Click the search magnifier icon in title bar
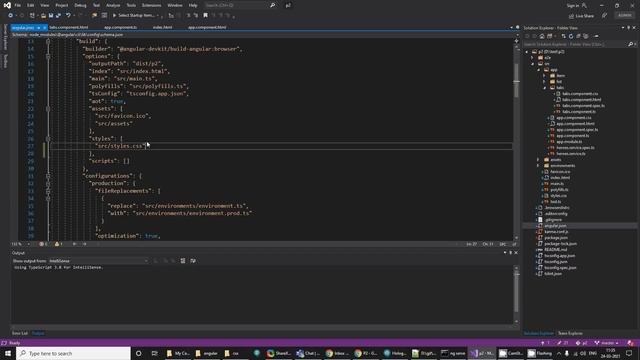640x360 pixels. pyautogui.click(x=273, y=5)
